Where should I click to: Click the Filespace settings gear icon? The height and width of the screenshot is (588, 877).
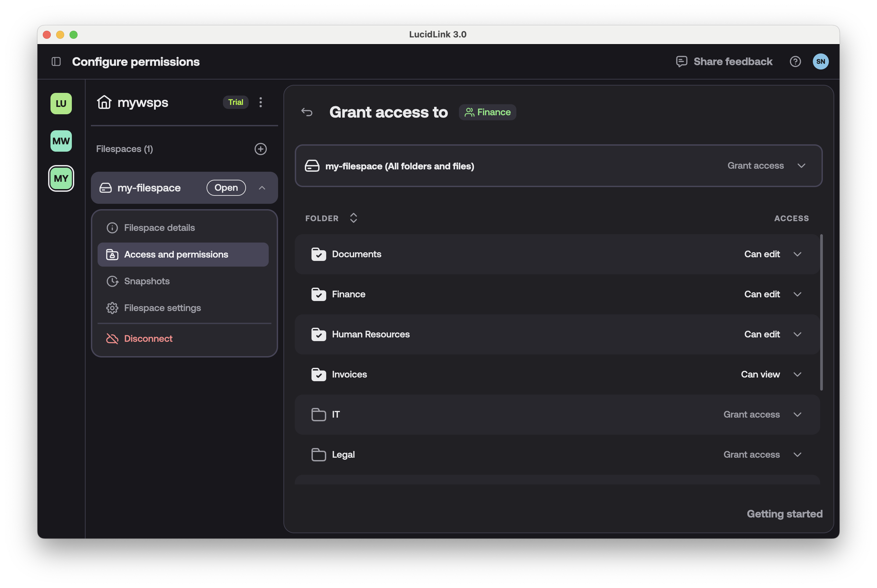point(112,308)
